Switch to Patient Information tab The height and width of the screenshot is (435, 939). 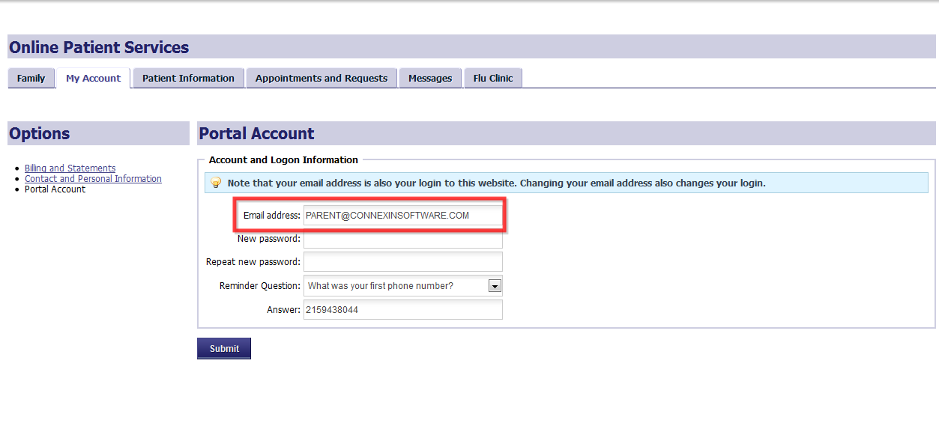pos(188,78)
